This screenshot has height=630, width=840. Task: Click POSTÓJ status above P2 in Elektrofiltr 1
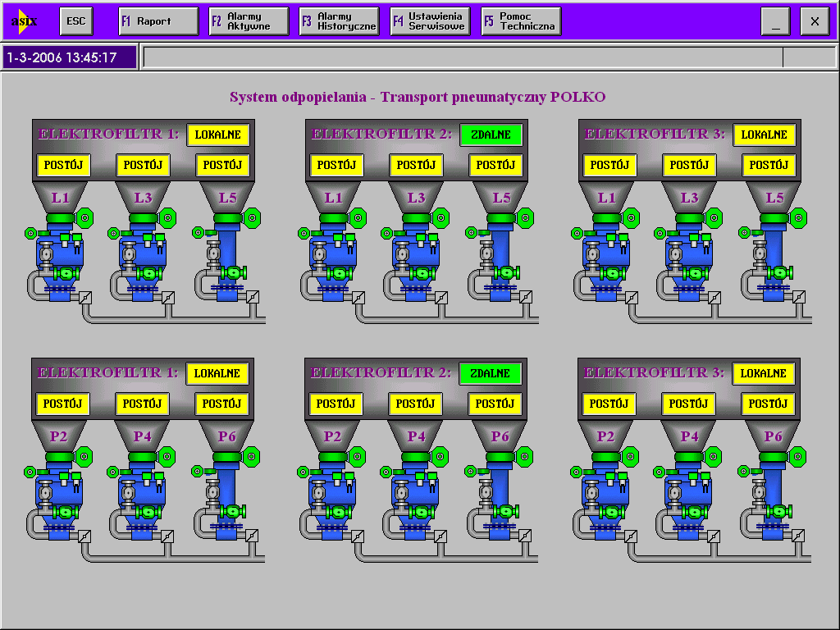pyautogui.click(x=62, y=404)
